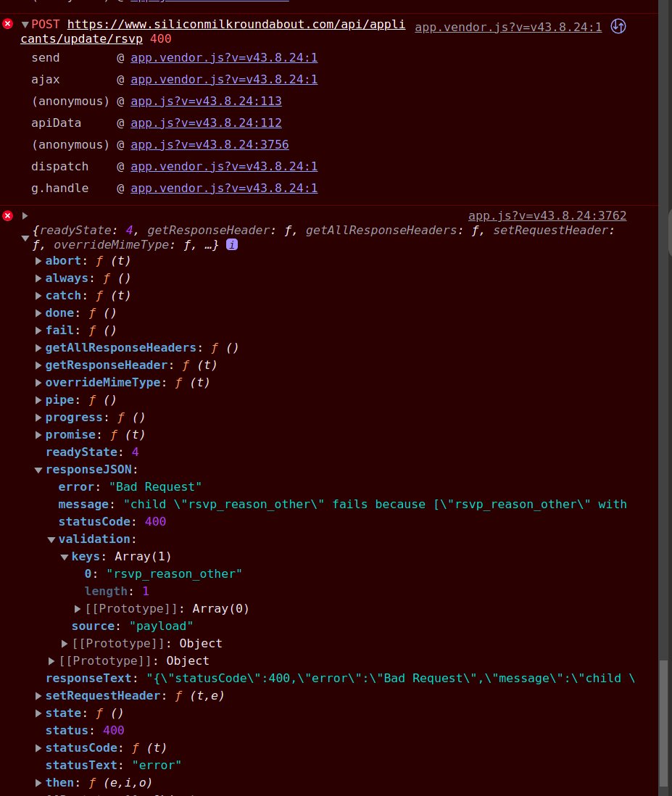The width and height of the screenshot is (672, 796).
Task: Click the console vertical scrollbar thumb
Action: pos(664,724)
